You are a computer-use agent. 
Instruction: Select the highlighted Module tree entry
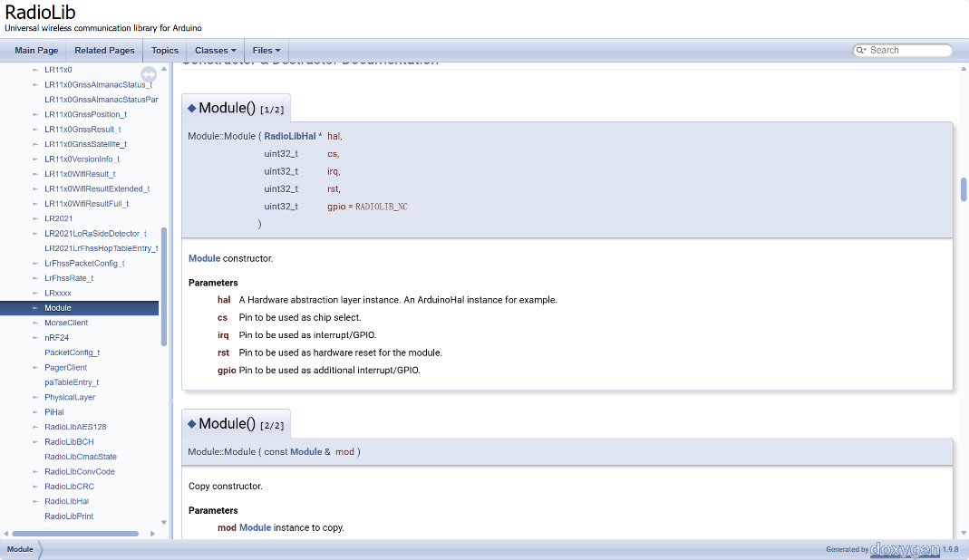[79, 308]
